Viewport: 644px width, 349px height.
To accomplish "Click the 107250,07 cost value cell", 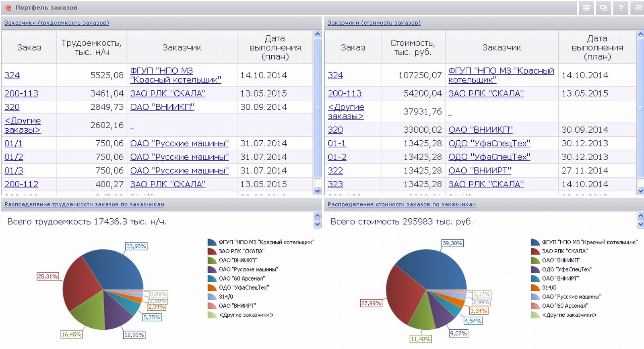I will pos(413,75).
